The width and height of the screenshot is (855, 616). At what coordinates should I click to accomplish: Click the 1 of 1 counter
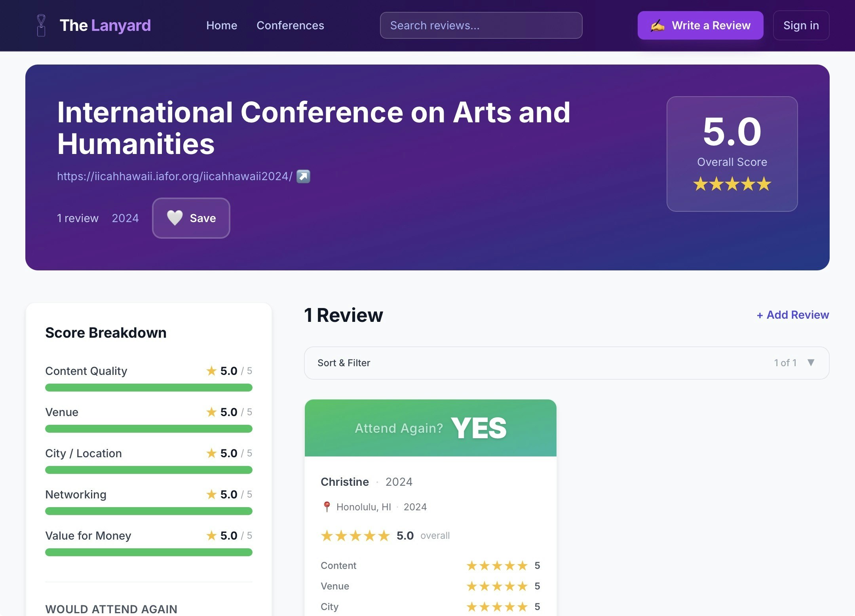tap(785, 363)
